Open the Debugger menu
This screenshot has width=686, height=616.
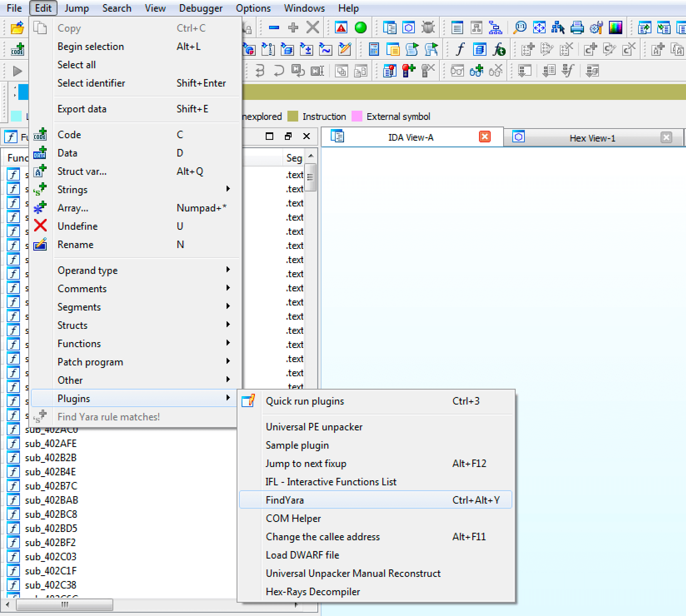[201, 8]
